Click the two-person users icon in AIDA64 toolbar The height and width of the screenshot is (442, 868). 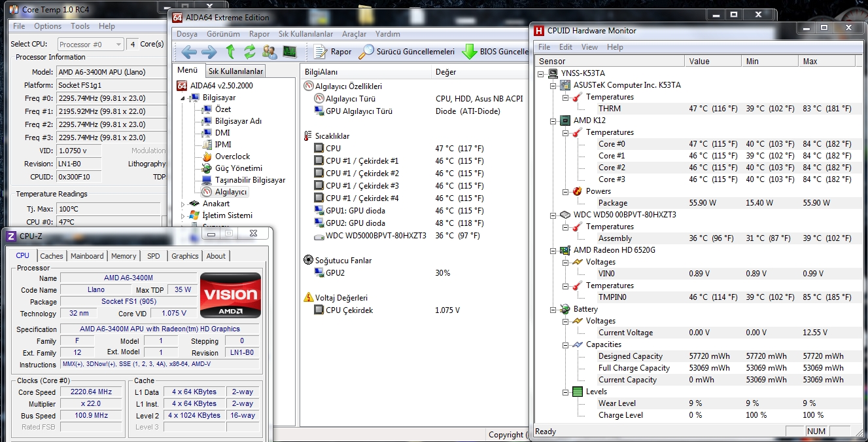[269, 52]
